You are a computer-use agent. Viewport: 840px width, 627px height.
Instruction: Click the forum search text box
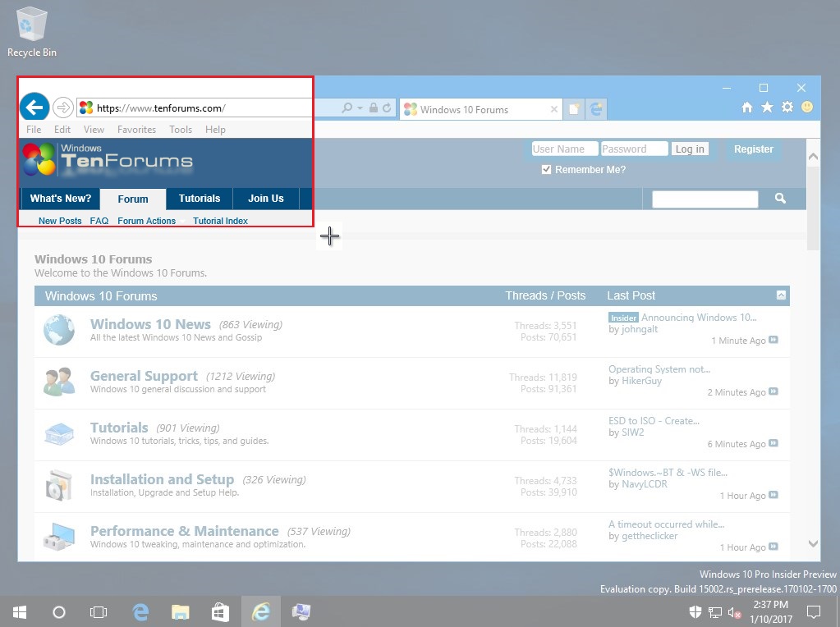coord(705,199)
